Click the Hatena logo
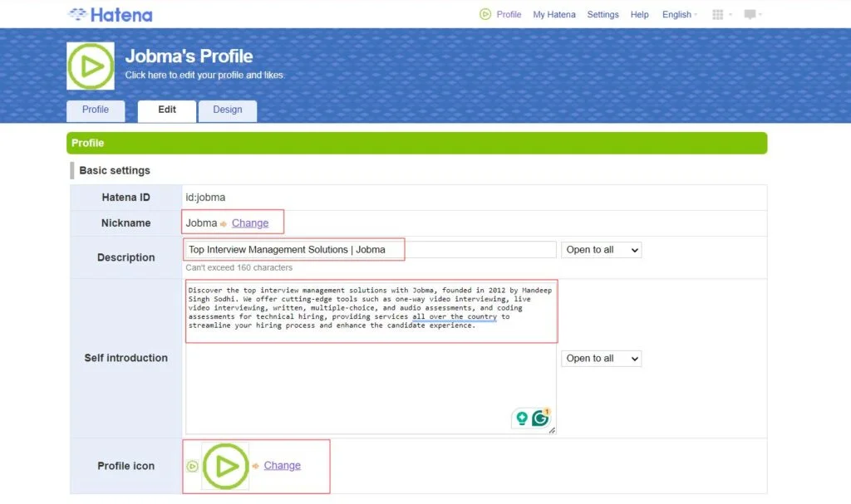Screen dimensions: 851x504 point(111,15)
